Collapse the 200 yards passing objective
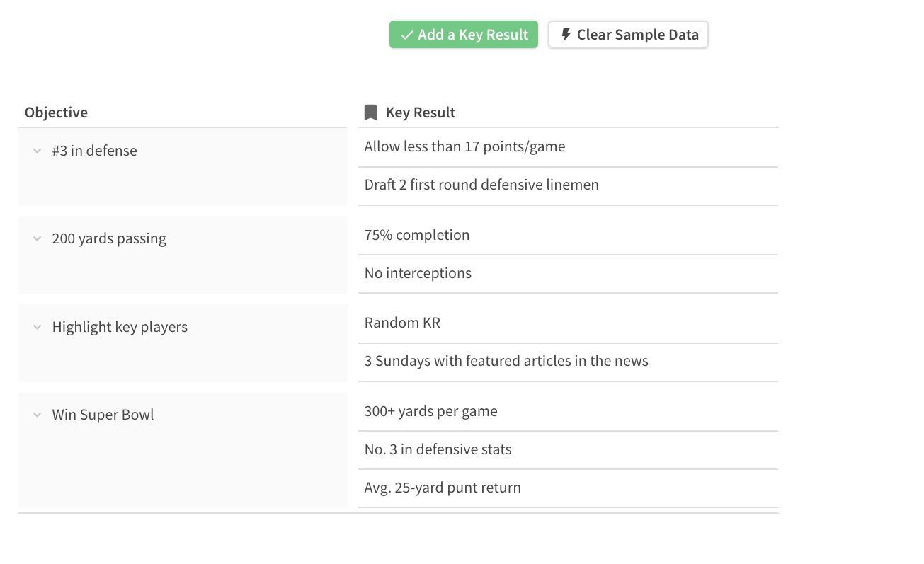This screenshot has height=564, width=924. tap(38, 238)
